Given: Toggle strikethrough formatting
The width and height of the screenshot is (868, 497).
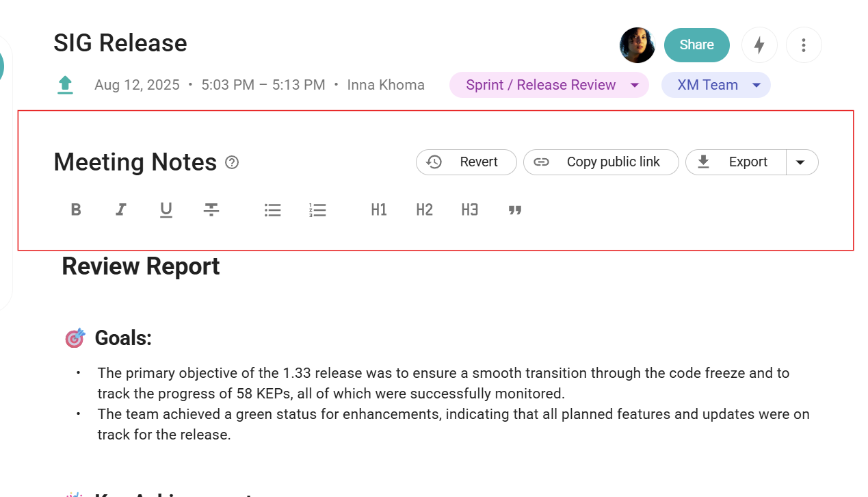Looking at the screenshot, I should [211, 210].
